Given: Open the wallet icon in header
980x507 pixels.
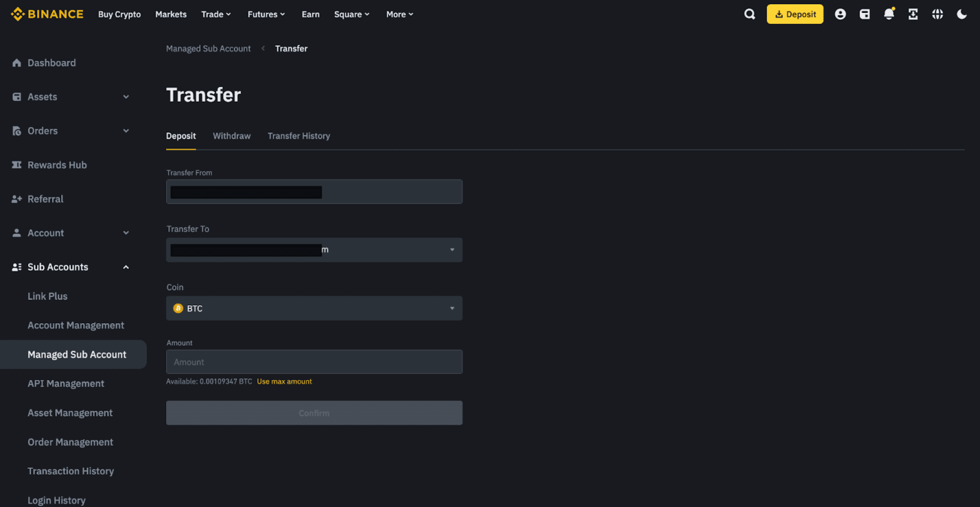Looking at the screenshot, I should pyautogui.click(x=864, y=14).
